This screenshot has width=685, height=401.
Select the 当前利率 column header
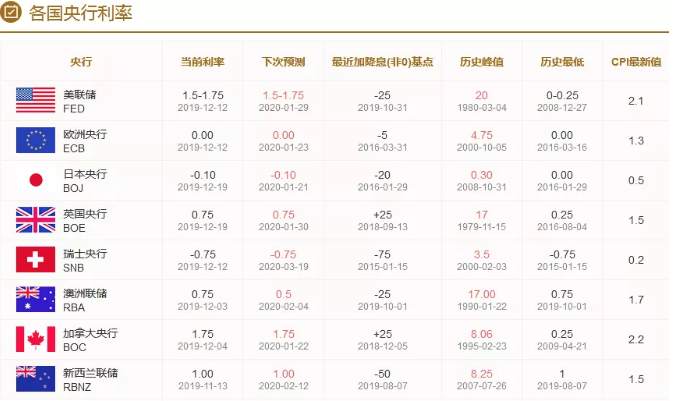tap(202, 62)
